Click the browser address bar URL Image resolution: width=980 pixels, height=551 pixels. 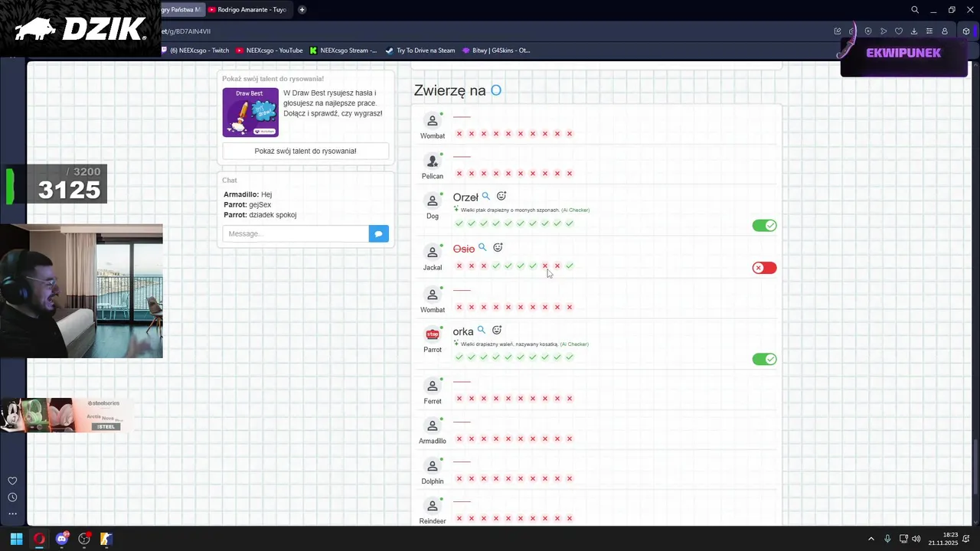point(186,31)
